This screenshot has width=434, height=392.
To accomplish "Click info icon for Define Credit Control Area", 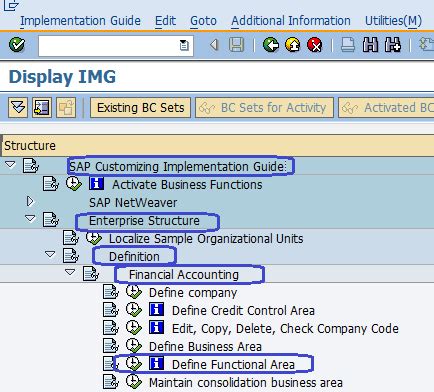I will [156, 310].
